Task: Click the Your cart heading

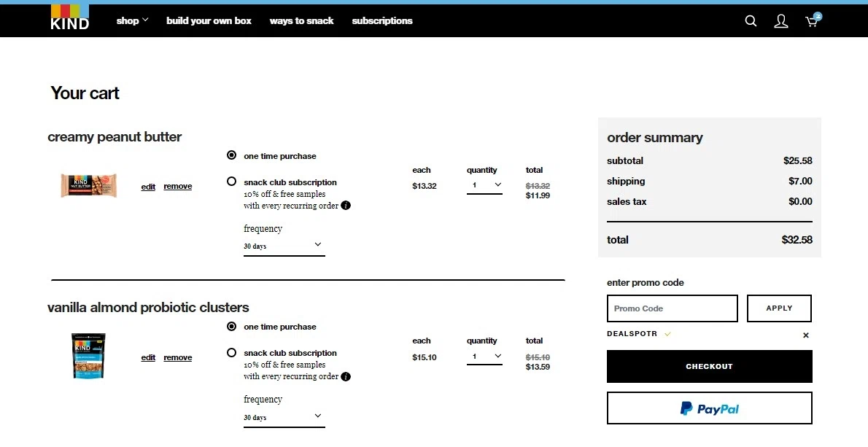Action: pyautogui.click(x=85, y=93)
